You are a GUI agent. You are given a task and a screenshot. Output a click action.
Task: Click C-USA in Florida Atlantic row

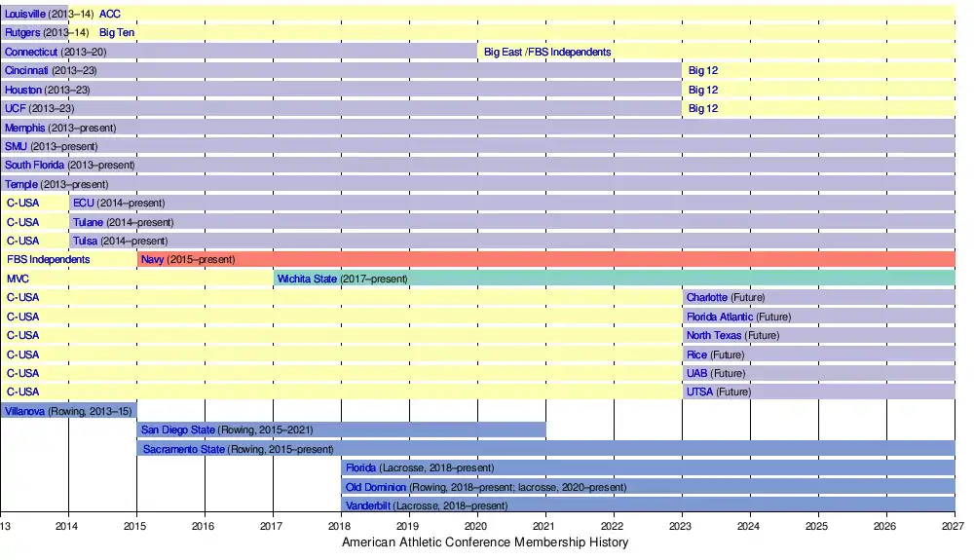pyautogui.click(x=23, y=317)
